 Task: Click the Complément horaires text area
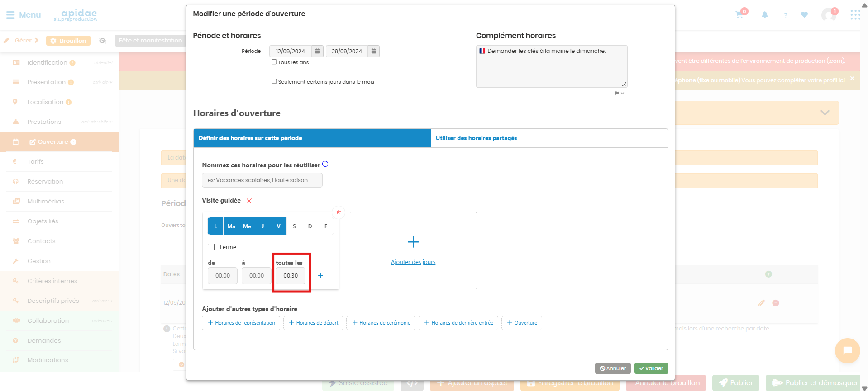(552, 66)
